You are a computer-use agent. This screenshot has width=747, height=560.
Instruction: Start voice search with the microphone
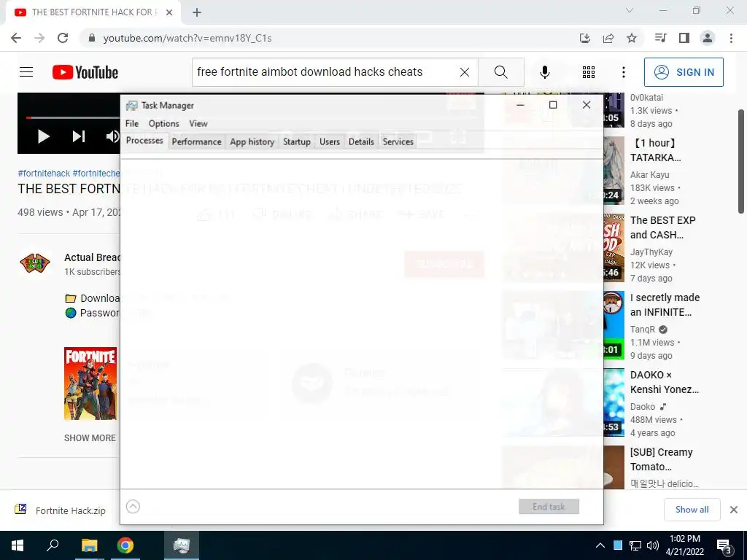tap(545, 72)
